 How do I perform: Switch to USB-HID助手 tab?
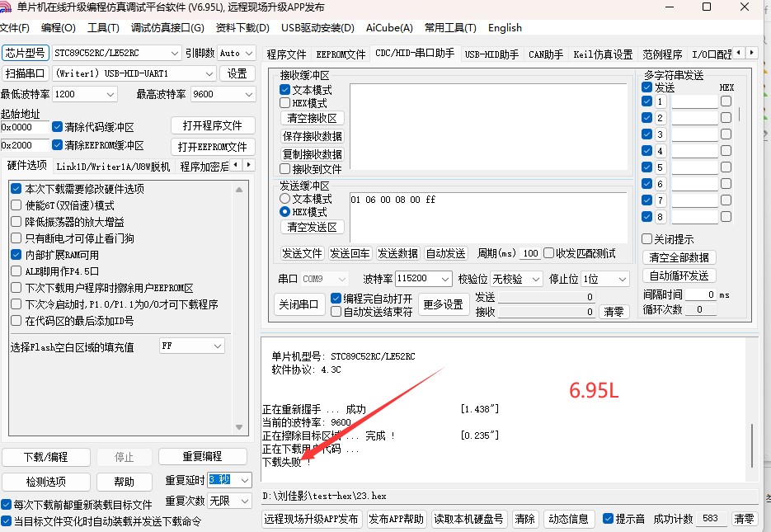pos(491,54)
